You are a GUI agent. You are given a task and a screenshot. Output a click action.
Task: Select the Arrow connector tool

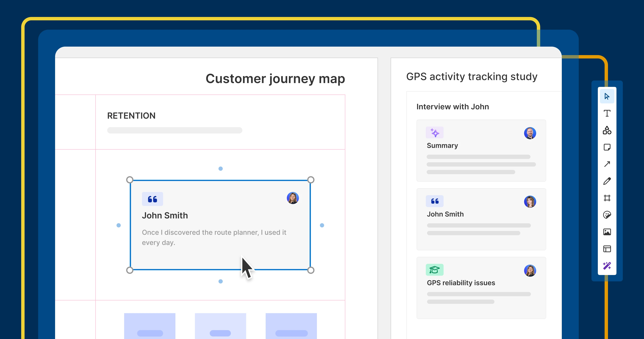pyautogui.click(x=607, y=164)
